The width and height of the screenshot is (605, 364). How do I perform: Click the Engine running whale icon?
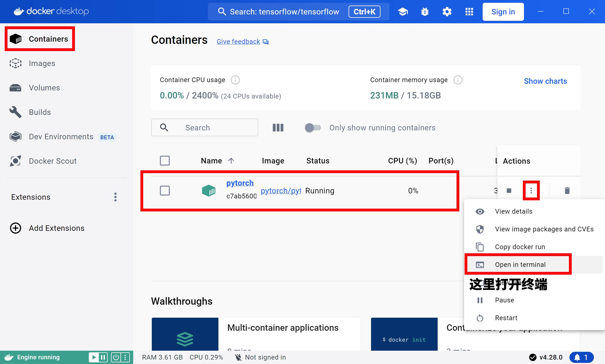pyautogui.click(x=9, y=357)
